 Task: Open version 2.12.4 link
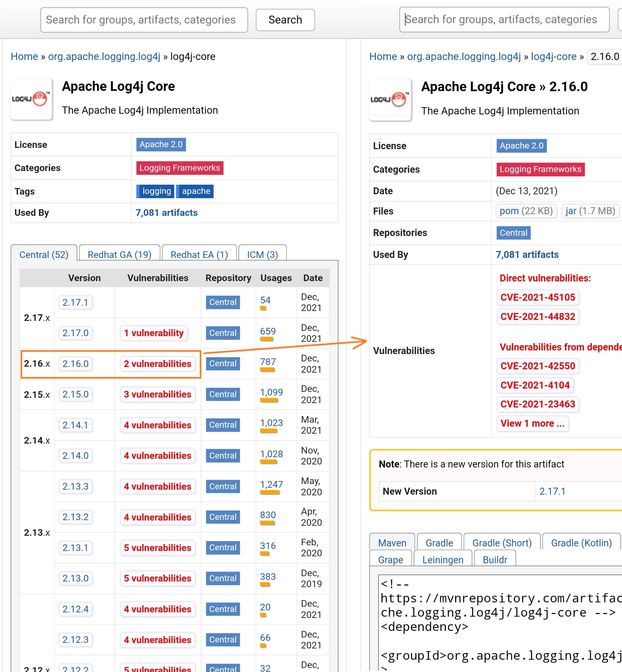pos(75,609)
